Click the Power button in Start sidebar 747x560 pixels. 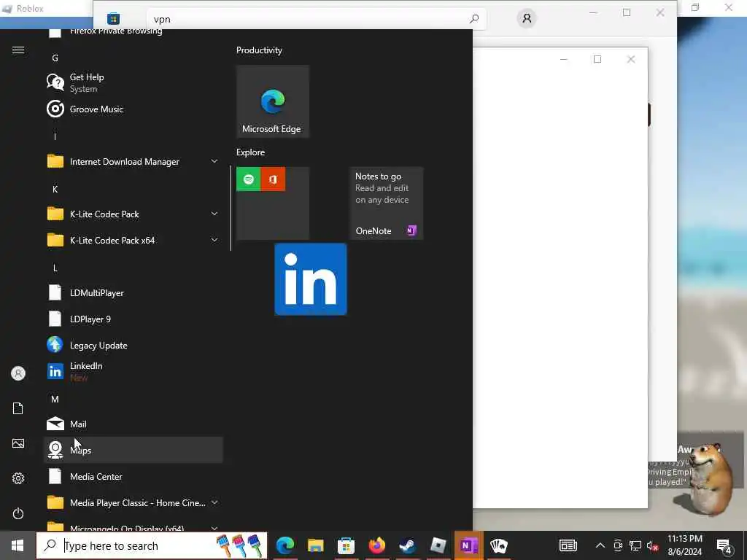[18, 513]
